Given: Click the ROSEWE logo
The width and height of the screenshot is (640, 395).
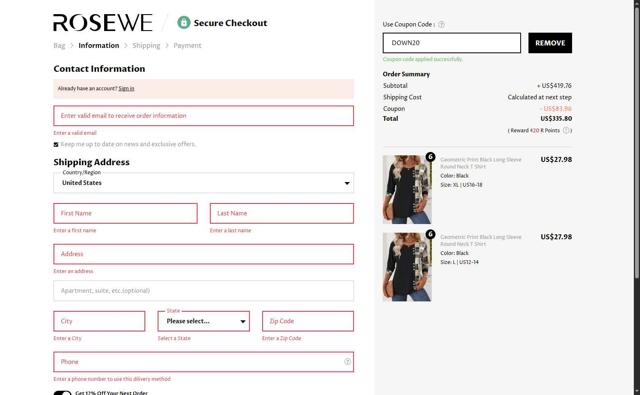Looking at the screenshot, I should [103, 22].
